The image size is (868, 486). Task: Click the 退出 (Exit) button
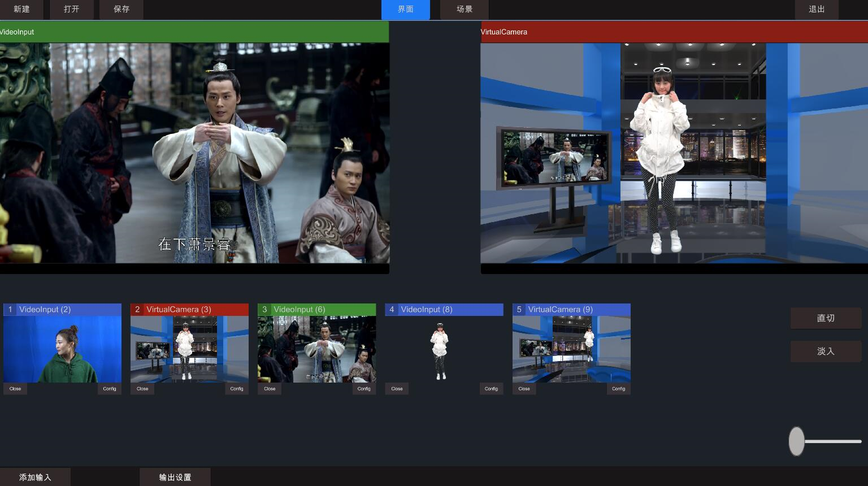pyautogui.click(x=817, y=10)
